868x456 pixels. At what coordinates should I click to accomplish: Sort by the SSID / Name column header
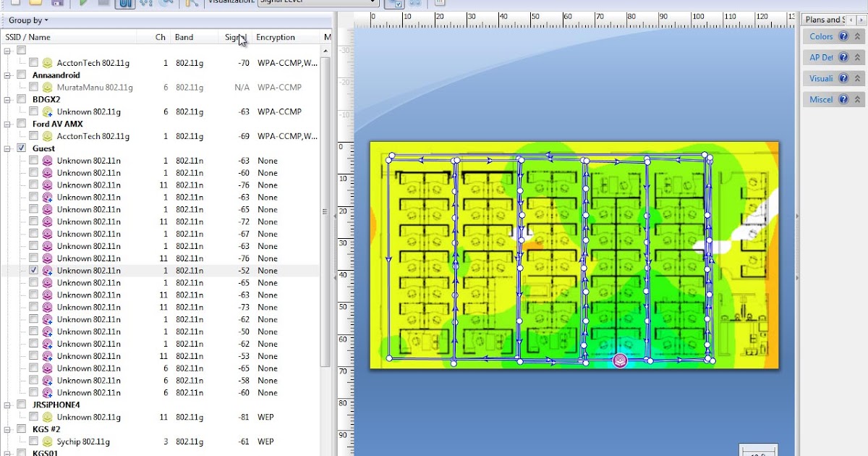point(69,37)
